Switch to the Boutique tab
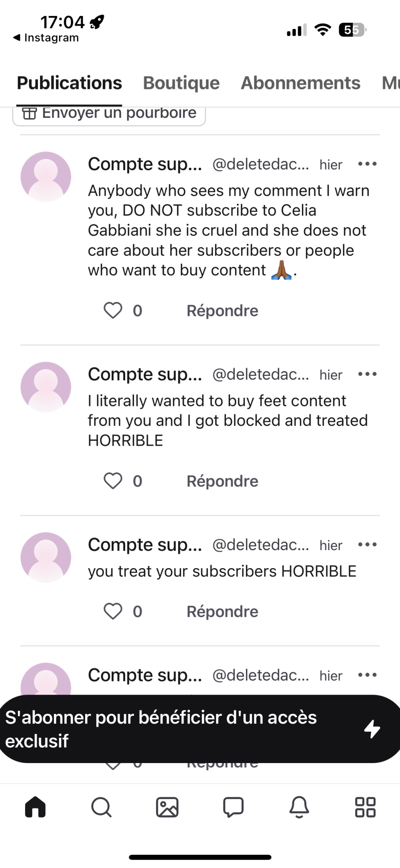 pos(181,83)
